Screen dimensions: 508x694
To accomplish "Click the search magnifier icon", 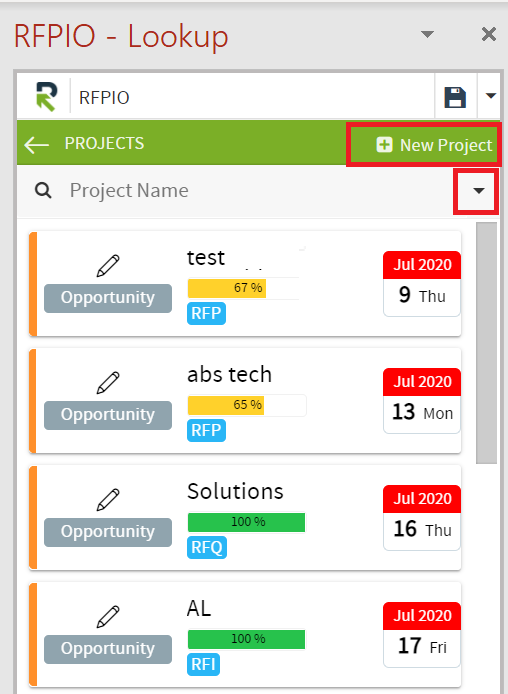I will tap(43, 191).
